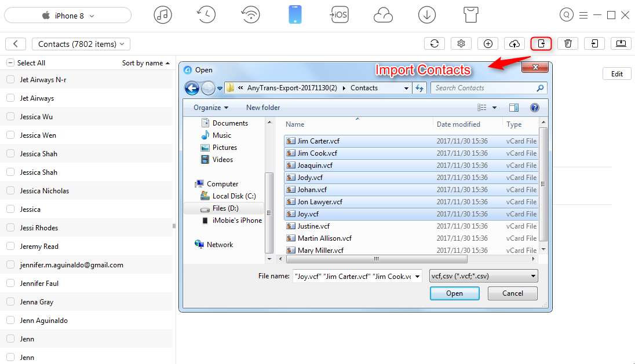Open the iCloud manager icon
The height and width of the screenshot is (364, 635).
383,16
